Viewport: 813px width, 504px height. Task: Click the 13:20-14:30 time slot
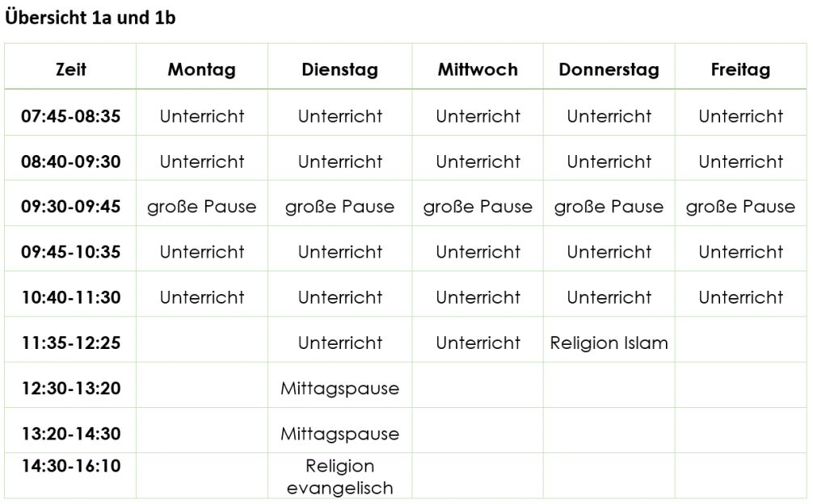tap(71, 434)
